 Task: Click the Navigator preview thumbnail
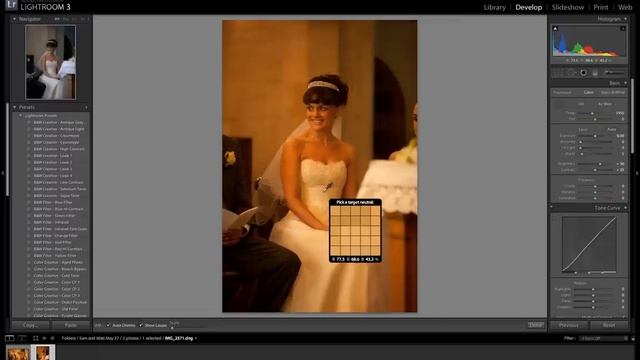50,62
